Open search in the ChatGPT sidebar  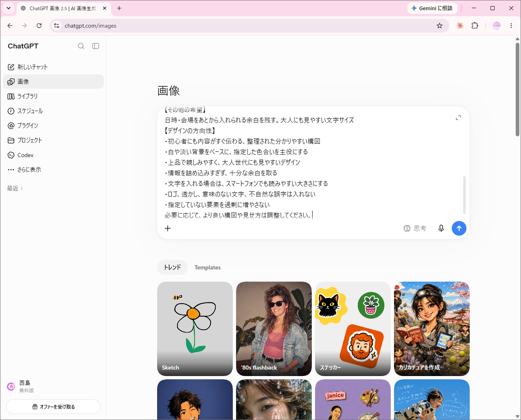tap(81, 46)
